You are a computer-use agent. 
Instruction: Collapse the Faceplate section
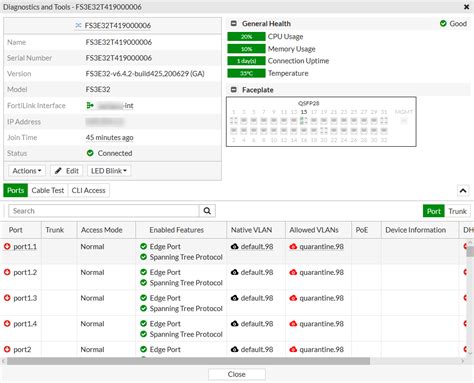tap(234, 90)
